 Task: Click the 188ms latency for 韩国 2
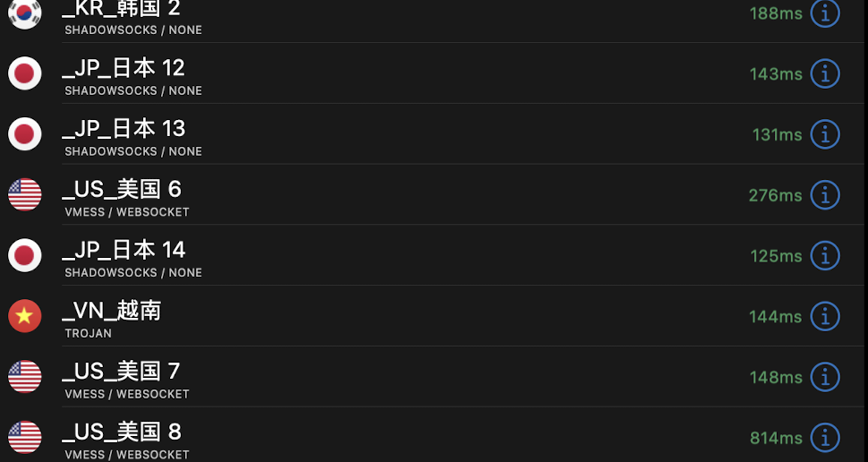click(776, 13)
